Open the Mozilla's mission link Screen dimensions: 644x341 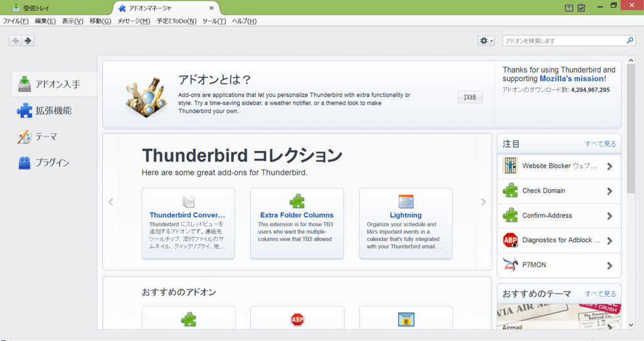point(572,79)
